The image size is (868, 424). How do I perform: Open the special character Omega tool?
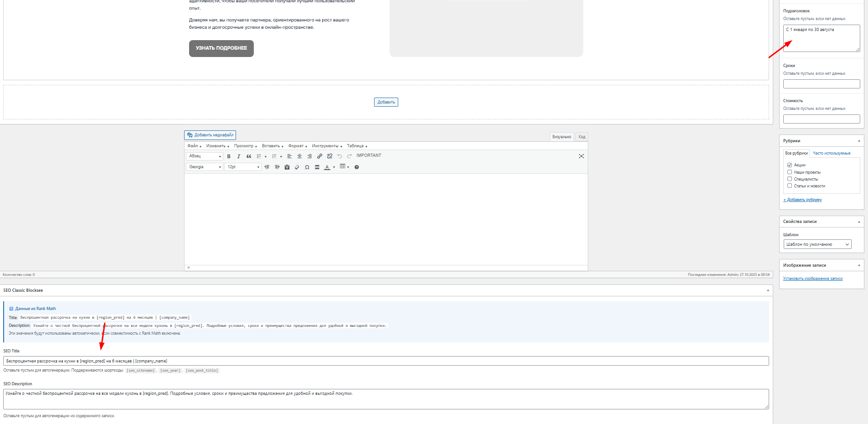point(307,167)
